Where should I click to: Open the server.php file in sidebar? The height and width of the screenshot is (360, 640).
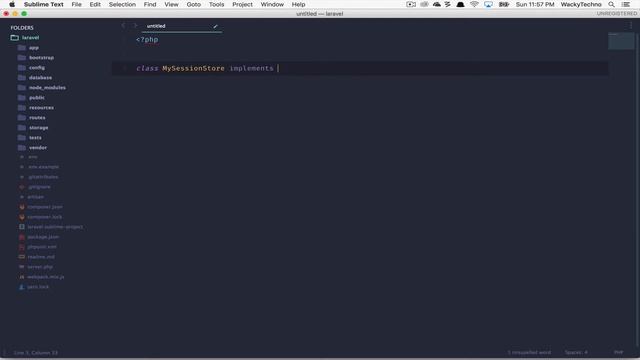(x=40, y=267)
